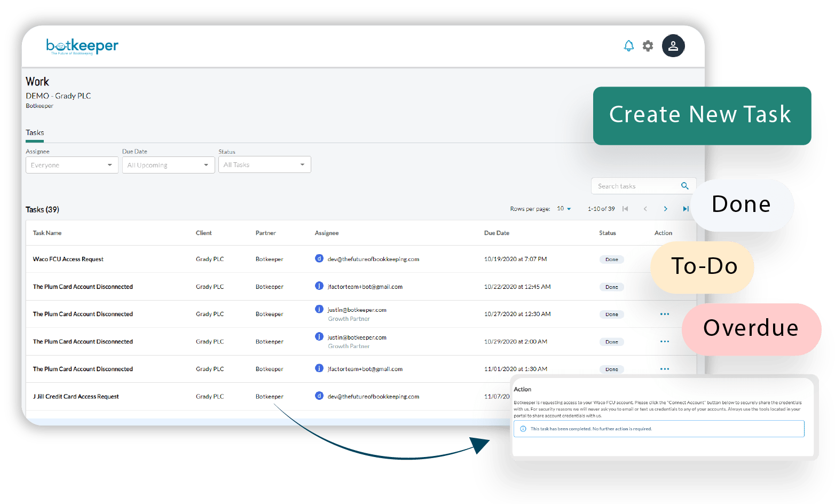Go to the next page of tasks
835x504 pixels.
(665, 209)
